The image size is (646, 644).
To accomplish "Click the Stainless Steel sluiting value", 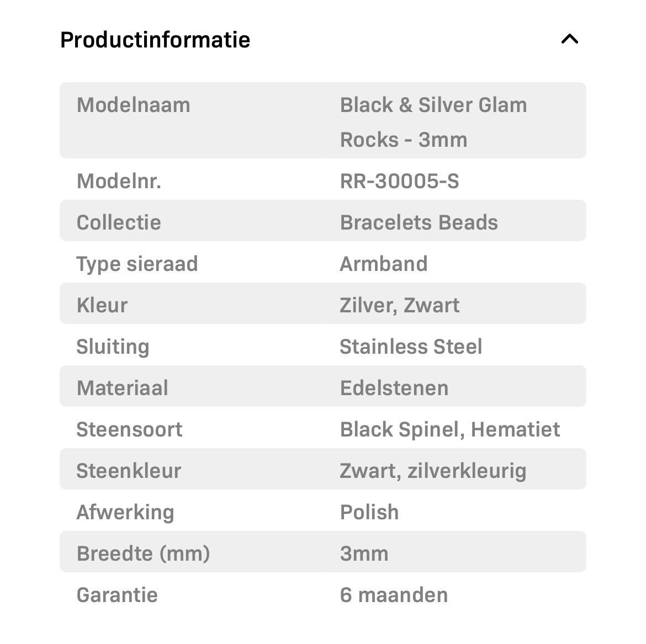I will [x=411, y=347].
